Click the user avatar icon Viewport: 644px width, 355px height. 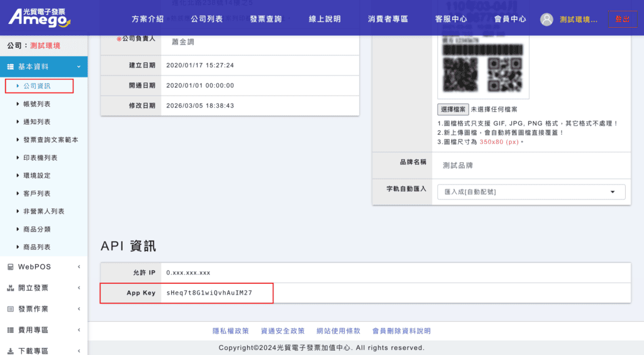(547, 20)
